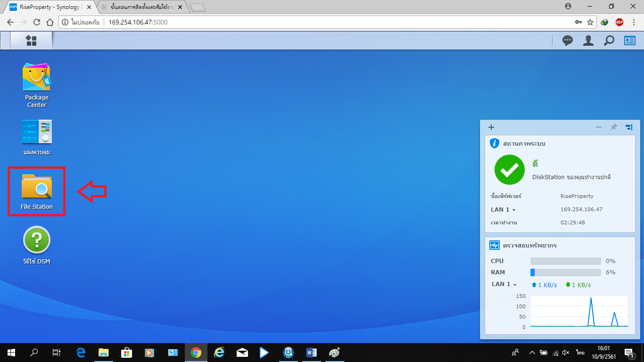Add a widget using the plus button

(491, 127)
